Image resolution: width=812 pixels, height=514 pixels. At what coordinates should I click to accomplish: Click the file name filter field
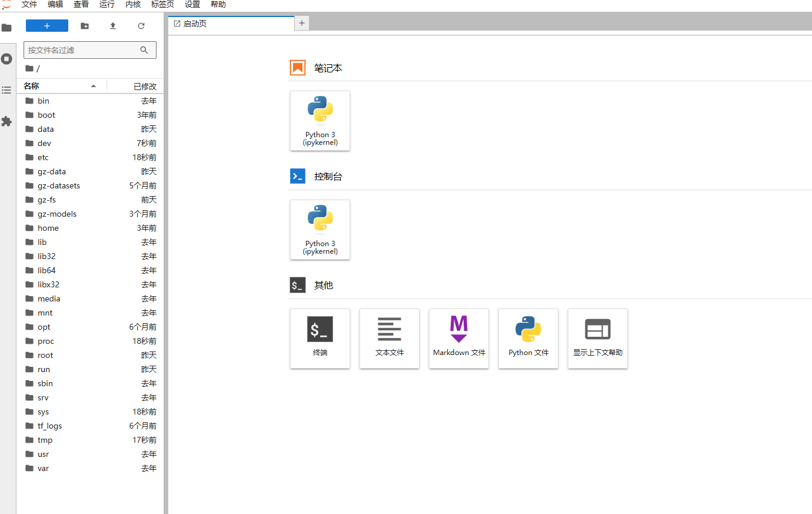click(x=82, y=50)
